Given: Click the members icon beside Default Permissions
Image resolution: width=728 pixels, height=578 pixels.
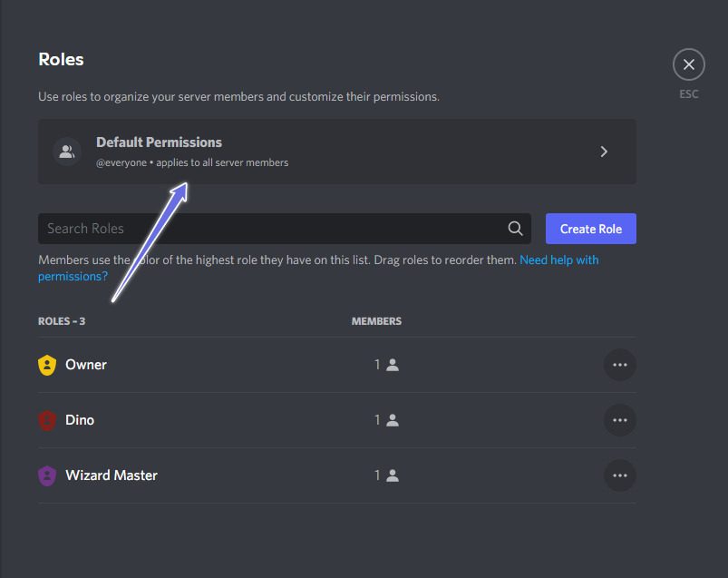Looking at the screenshot, I should pyautogui.click(x=67, y=152).
